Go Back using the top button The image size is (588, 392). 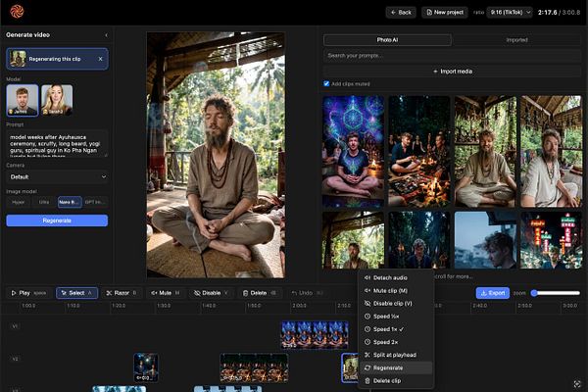click(x=401, y=13)
